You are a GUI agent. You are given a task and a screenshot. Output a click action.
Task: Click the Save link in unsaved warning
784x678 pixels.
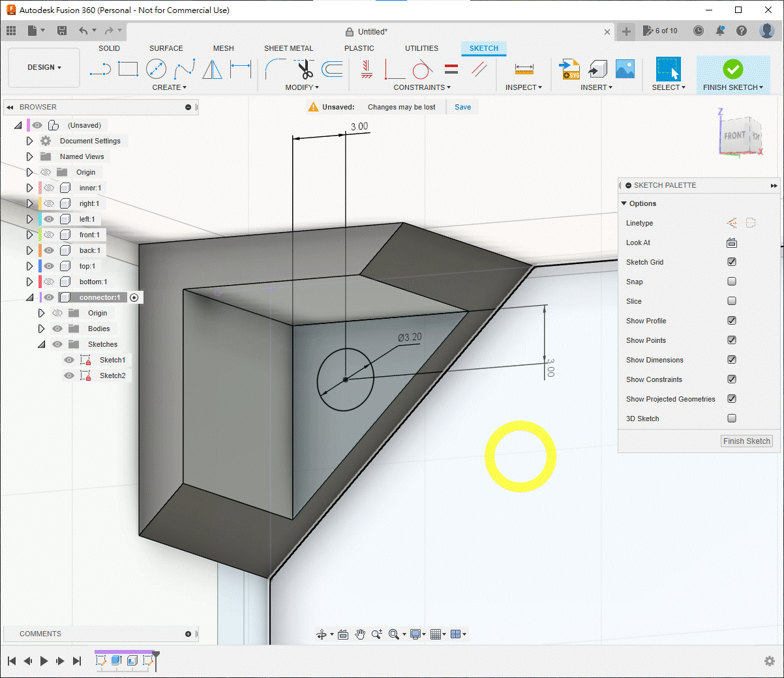pos(462,107)
